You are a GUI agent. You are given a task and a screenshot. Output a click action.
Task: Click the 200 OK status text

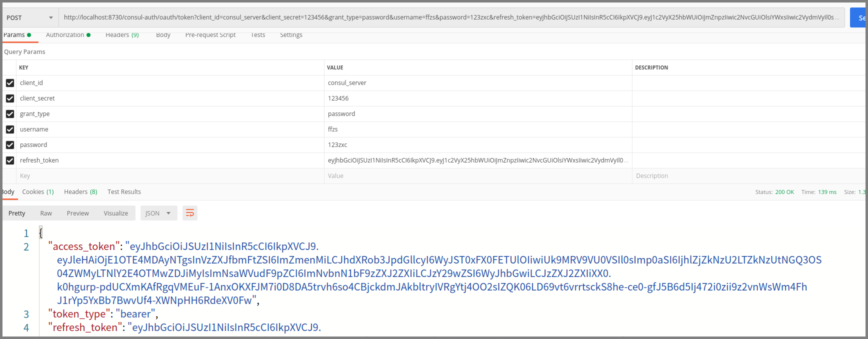click(x=784, y=192)
